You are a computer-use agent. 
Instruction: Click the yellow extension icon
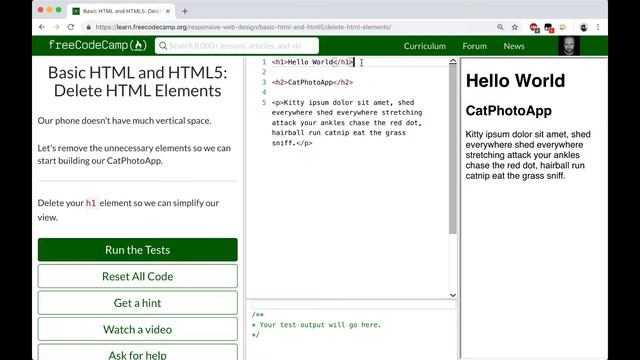(563, 27)
